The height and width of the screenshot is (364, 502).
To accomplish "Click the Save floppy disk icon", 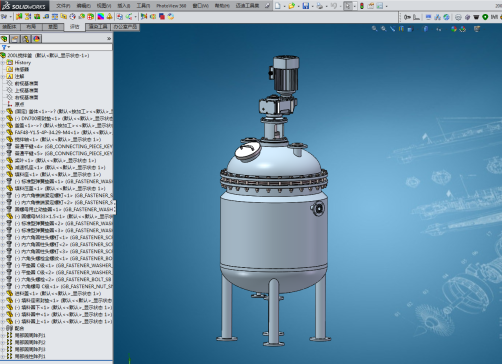I will pyautogui.click(x=306, y=6).
